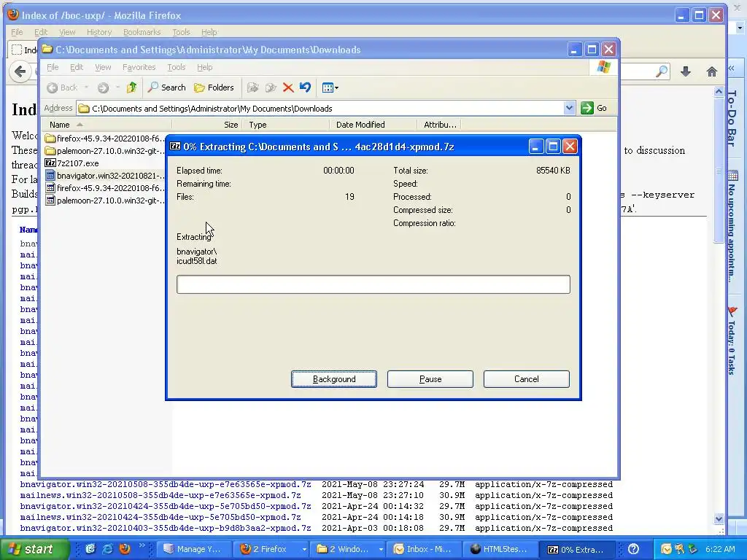Click the system tray clock

tap(720, 550)
